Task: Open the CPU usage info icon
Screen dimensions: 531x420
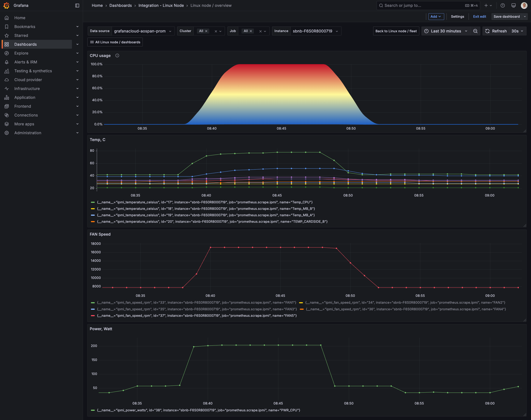Action: click(x=117, y=55)
